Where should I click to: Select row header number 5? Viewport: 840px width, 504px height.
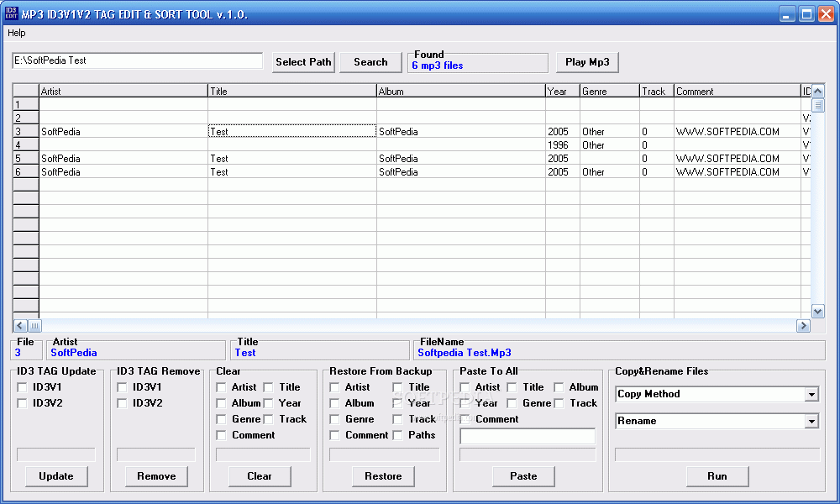point(26,159)
